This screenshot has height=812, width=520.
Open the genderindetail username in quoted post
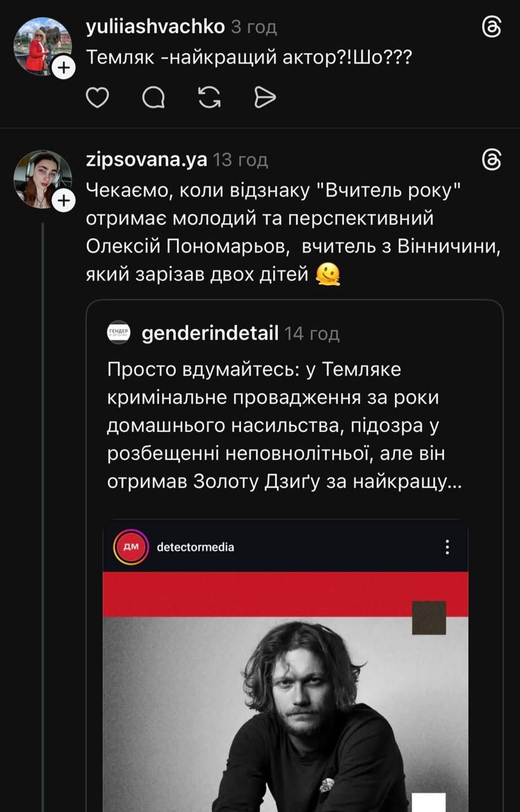tap(210, 334)
